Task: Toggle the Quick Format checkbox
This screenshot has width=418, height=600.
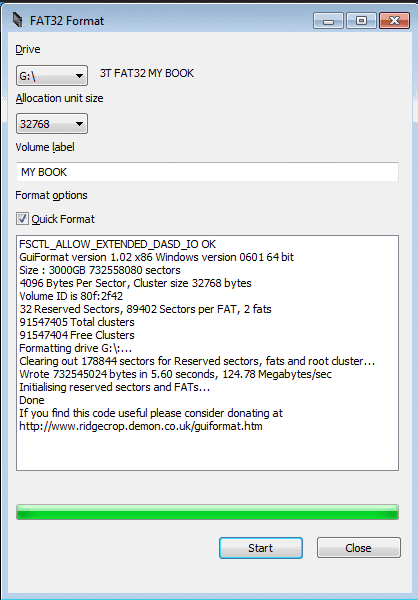Action: tap(22, 219)
